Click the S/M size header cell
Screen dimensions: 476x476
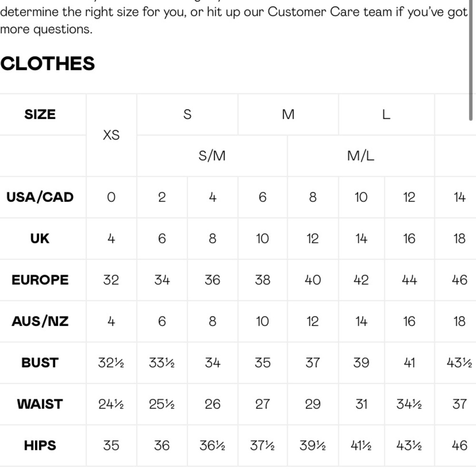point(212,156)
